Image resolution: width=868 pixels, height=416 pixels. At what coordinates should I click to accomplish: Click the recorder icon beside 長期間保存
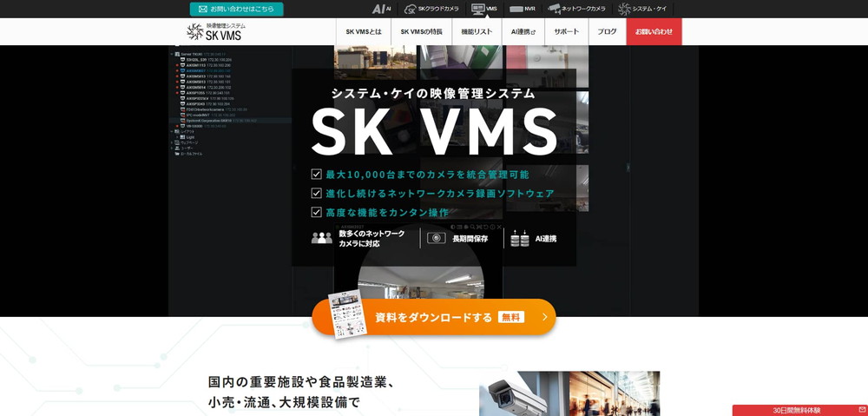tap(437, 238)
